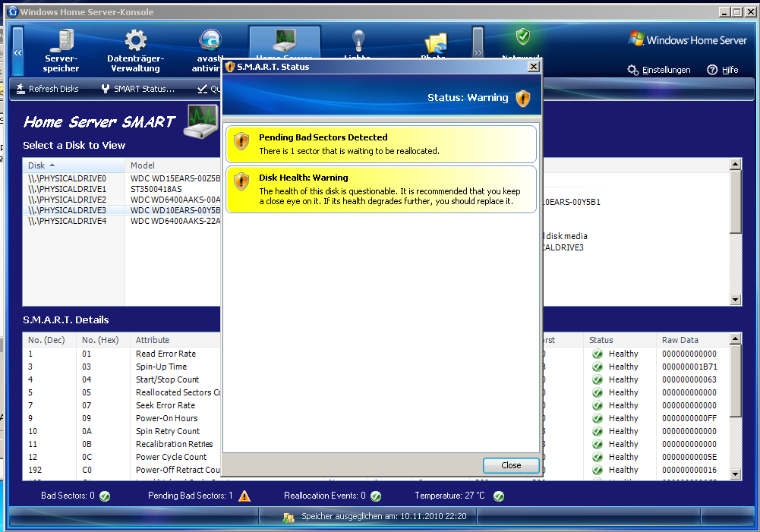Screen dimensions: 760x532
Task: Sort the disk list by the Model column
Action: (x=173, y=165)
